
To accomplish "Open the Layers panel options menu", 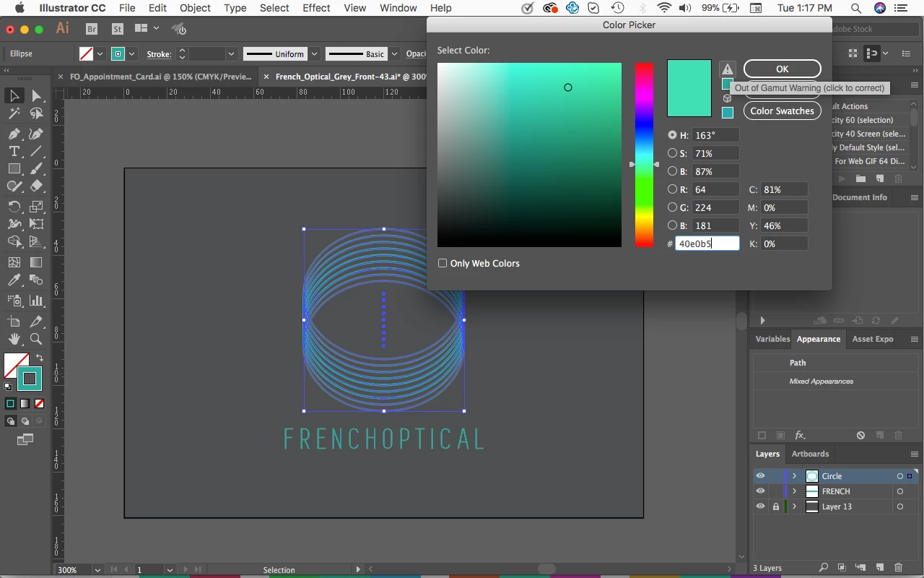I will pyautogui.click(x=915, y=454).
